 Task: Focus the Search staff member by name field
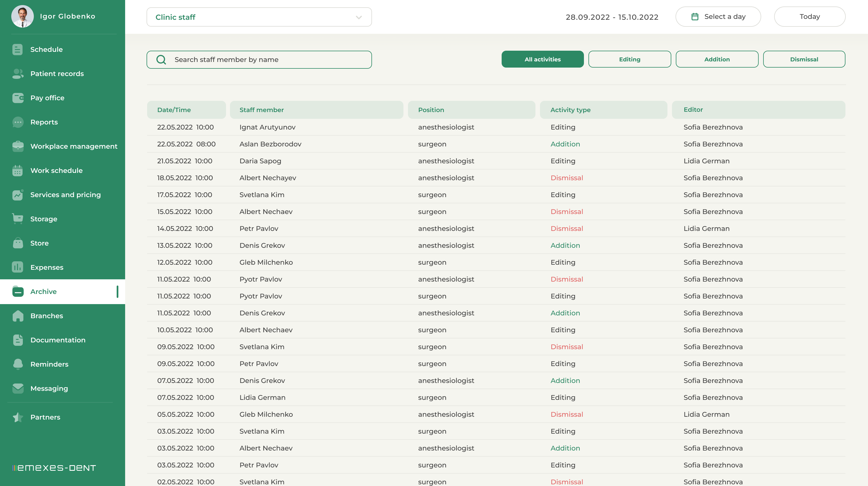click(259, 60)
